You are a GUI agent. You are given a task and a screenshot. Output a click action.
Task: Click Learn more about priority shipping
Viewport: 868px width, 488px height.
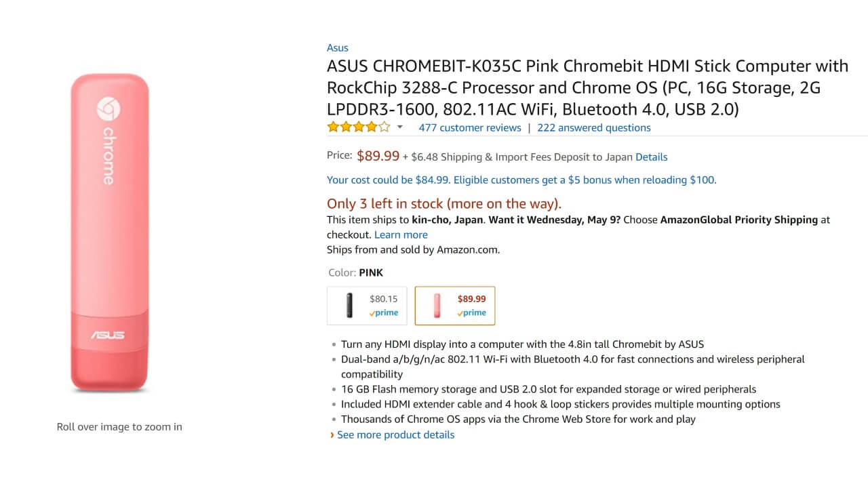401,235
